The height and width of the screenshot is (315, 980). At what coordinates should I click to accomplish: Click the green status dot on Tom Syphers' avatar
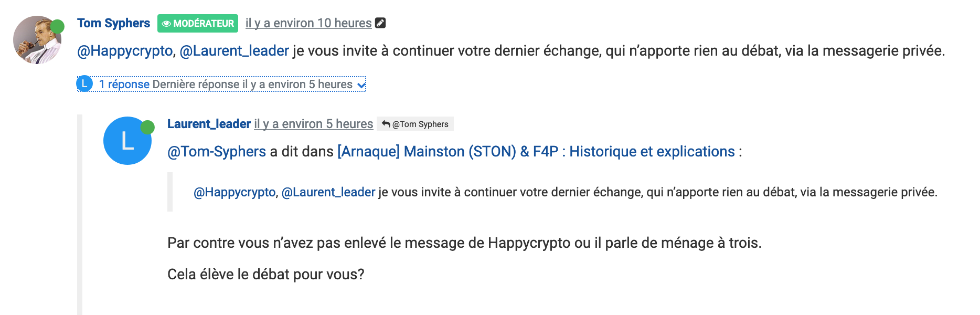point(57,26)
